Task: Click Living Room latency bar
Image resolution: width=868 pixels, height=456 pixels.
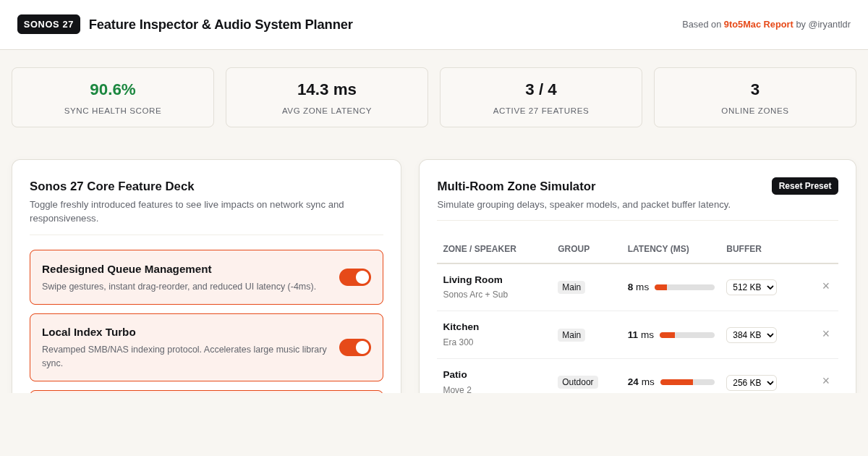Action: pos(684,287)
